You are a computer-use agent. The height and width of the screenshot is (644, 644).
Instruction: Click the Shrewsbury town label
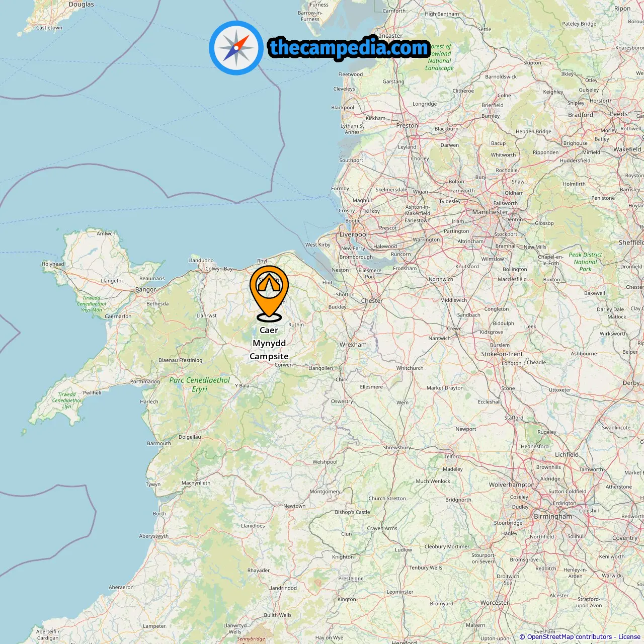click(397, 447)
